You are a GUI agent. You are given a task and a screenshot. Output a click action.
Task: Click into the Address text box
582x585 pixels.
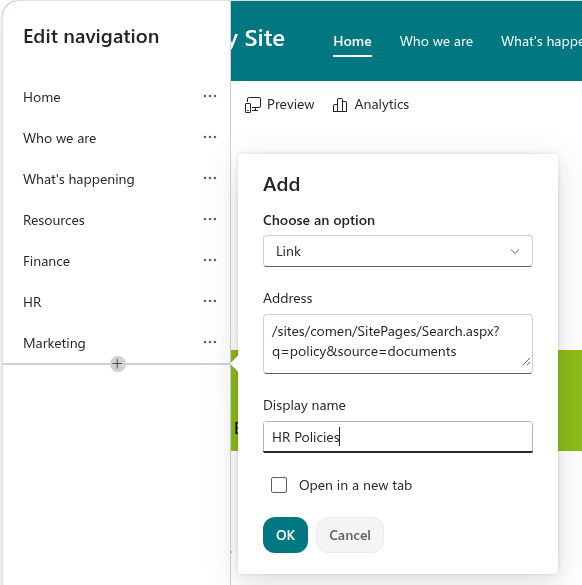coord(398,344)
